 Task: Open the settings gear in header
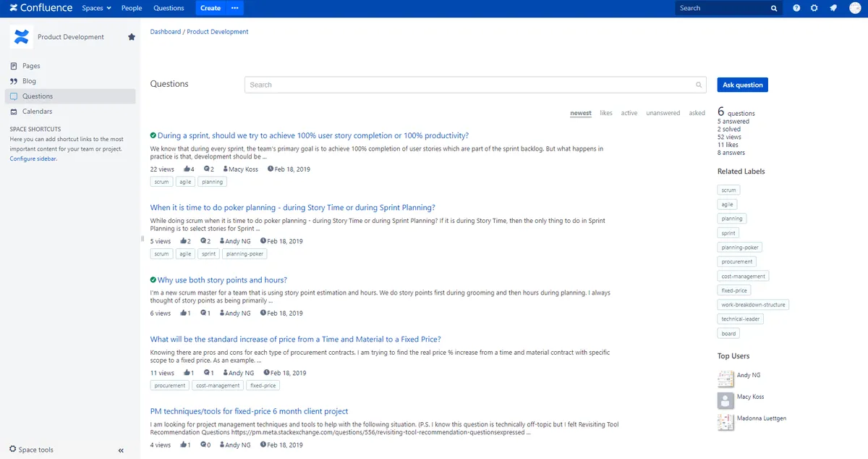(x=814, y=8)
